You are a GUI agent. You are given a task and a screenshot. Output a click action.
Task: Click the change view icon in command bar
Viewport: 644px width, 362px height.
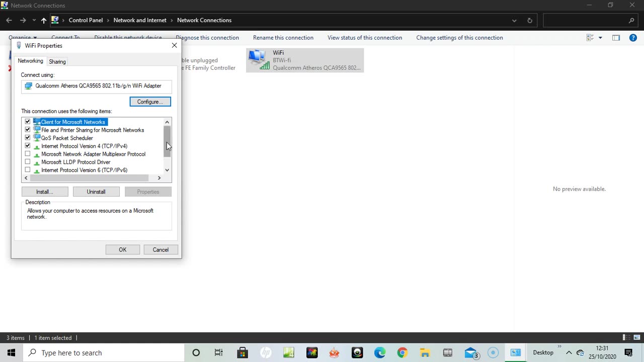[590, 38]
